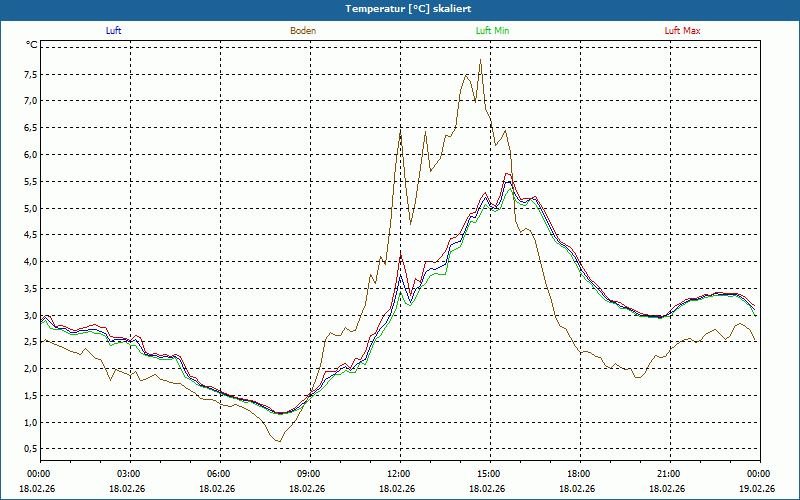The height and width of the screenshot is (500, 800).
Task: Select the 03:00 time axis label
Action: 129,474
